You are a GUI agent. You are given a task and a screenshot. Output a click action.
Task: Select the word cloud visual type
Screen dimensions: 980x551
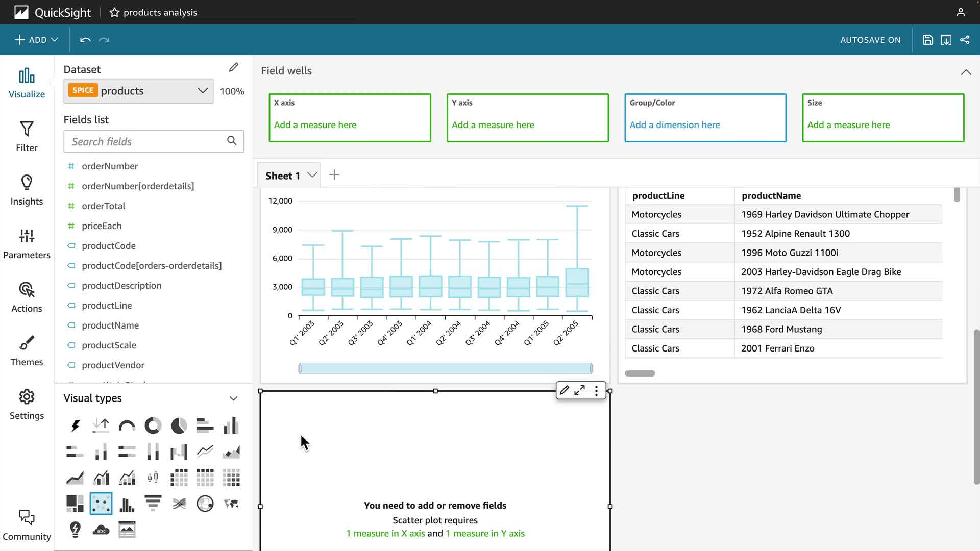(101, 530)
